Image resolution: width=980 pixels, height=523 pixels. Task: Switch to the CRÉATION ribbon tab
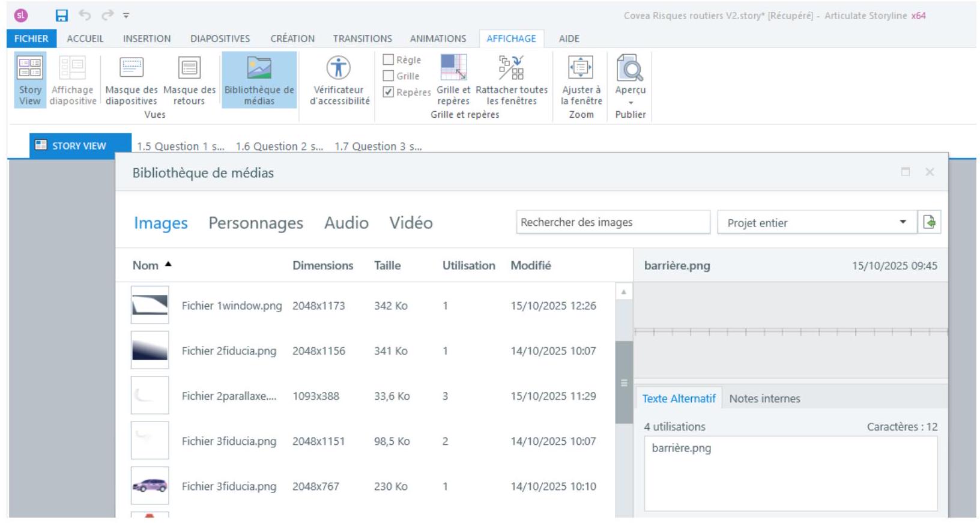click(x=292, y=38)
